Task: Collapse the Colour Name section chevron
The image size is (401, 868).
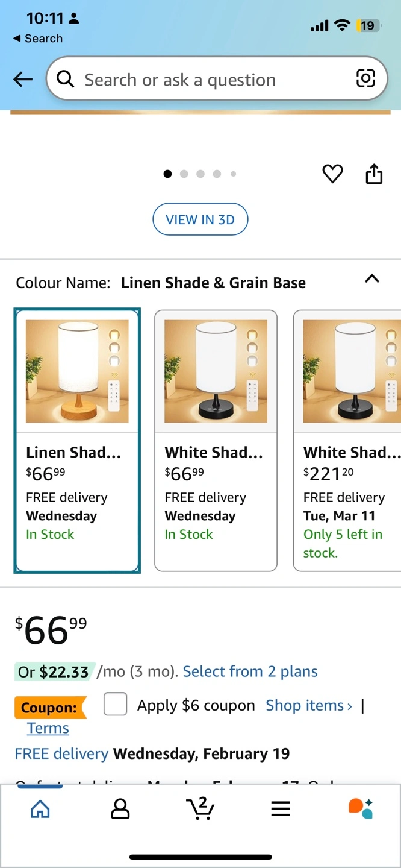Action: click(x=372, y=278)
